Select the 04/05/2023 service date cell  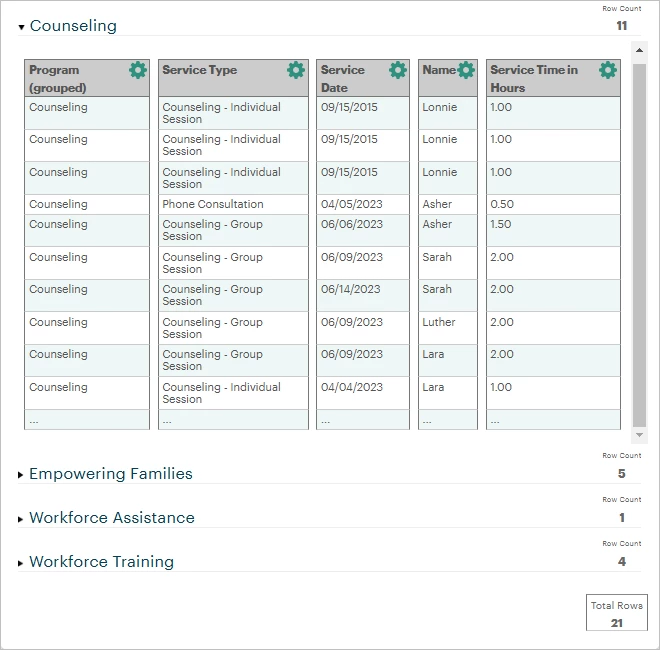coord(363,204)
